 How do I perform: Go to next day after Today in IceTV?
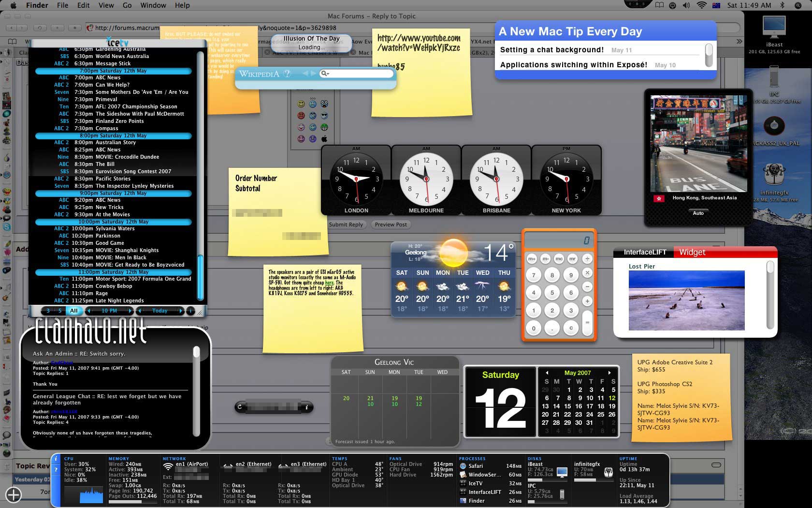click(x=181, y=311)
